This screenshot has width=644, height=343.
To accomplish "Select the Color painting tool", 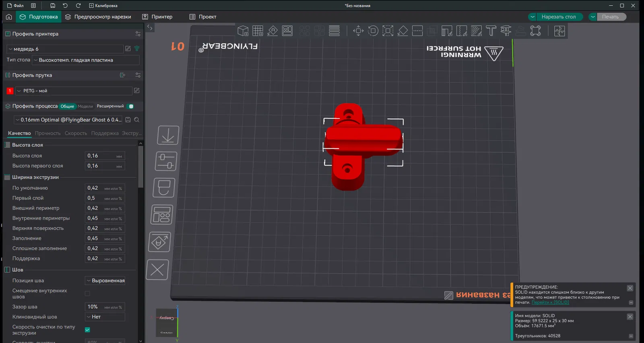I will coord(476,31).
